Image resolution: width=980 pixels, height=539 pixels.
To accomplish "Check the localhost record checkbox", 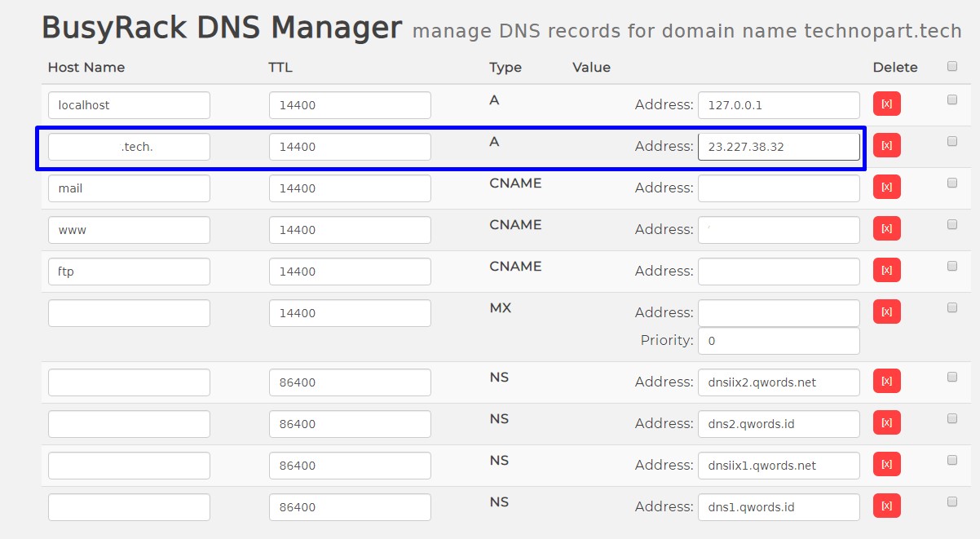I will [x=951, y=99].
